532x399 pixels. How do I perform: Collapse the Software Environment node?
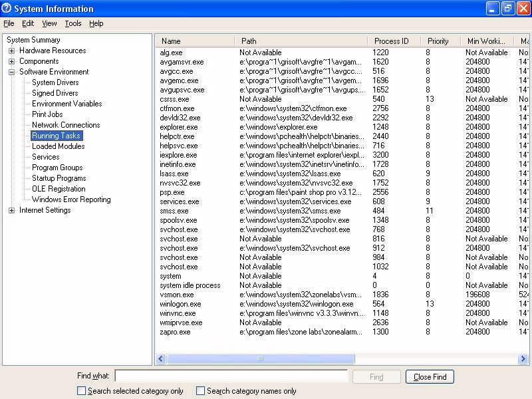click(x=12, y=72)
